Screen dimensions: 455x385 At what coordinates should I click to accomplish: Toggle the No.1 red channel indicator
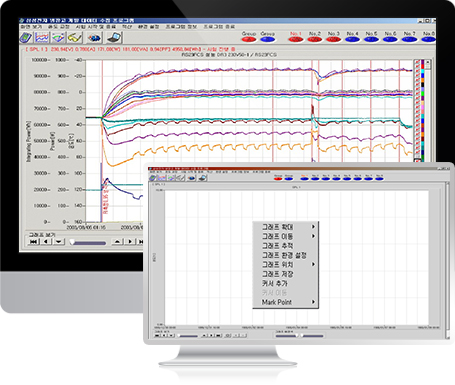295,39
